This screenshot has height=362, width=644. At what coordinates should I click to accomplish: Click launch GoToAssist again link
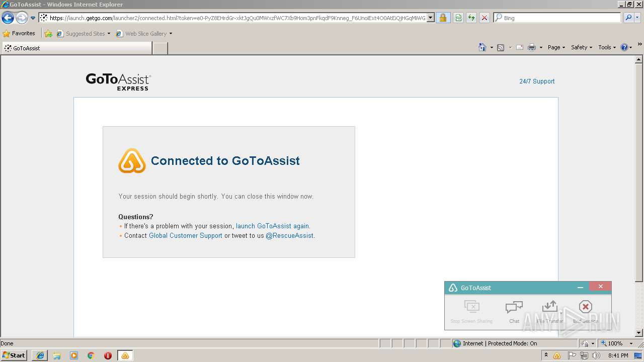(273, 226)
